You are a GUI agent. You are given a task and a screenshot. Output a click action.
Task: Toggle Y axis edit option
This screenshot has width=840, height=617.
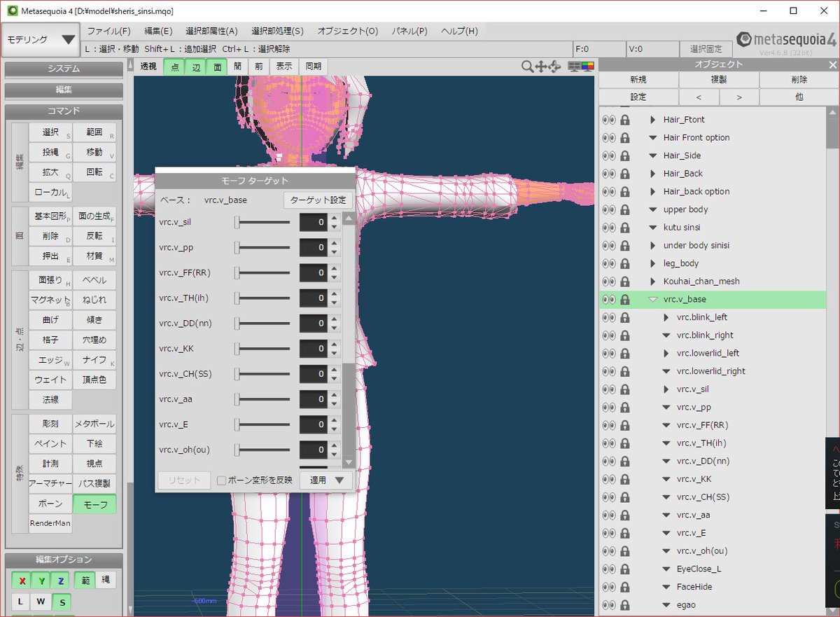42,581
